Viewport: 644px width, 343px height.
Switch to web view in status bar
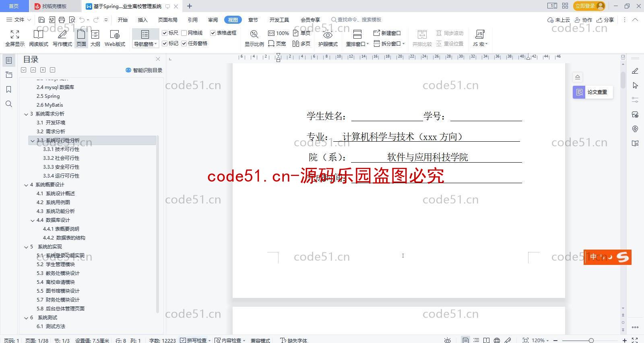coord(497,340)
